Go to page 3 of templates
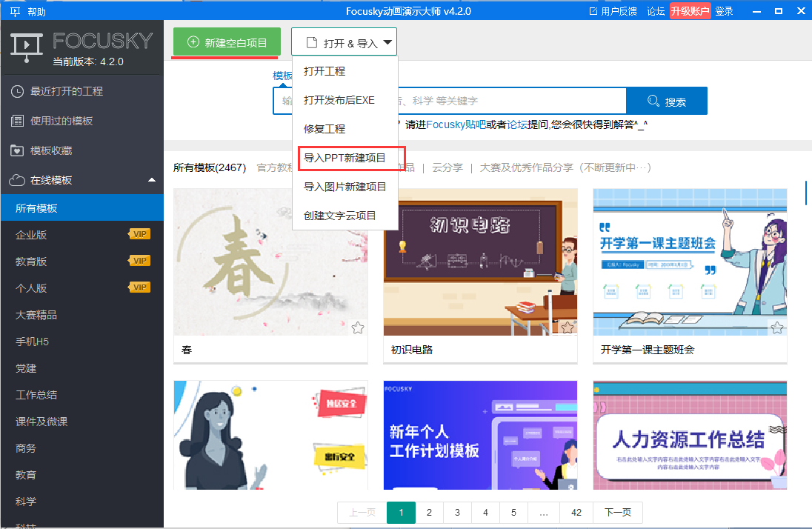This screenshot has height=529, width=812. (457, 512)
